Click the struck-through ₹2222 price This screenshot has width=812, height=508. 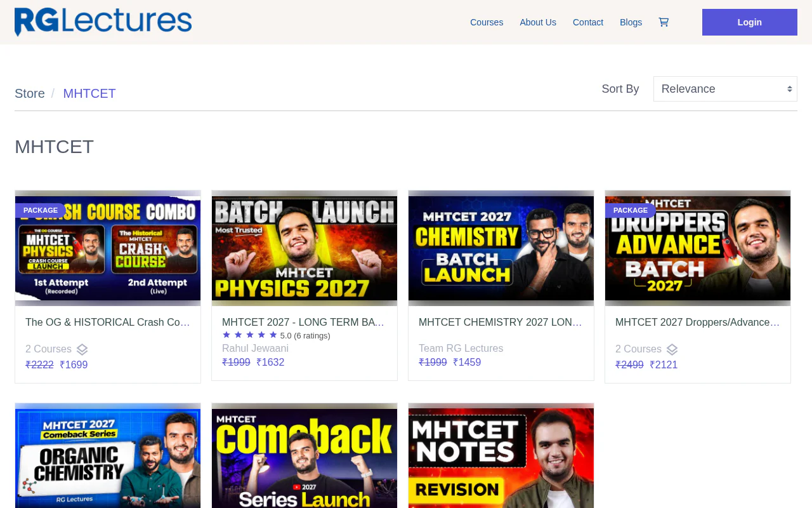pyautogui.click(x=39, y=365)
